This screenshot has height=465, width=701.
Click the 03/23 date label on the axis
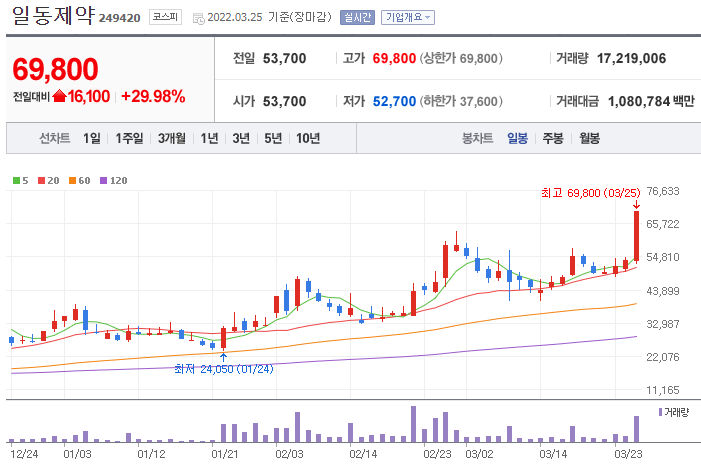click(628, 454)
